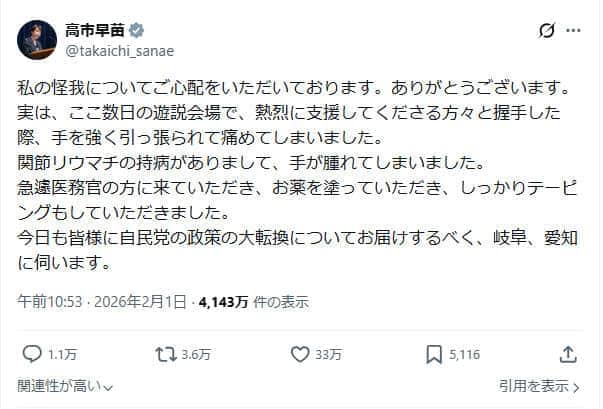Click the Grok icon beside the more menu

tap(546, 31)
